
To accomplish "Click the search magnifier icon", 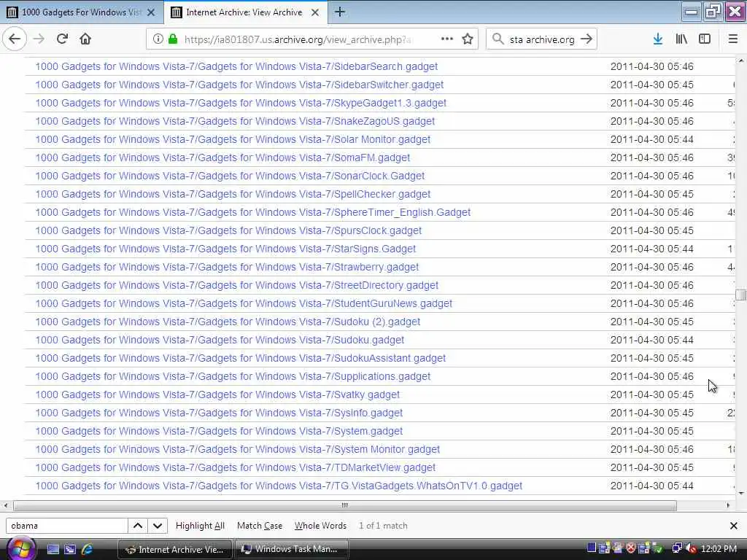I will (498, 39).
